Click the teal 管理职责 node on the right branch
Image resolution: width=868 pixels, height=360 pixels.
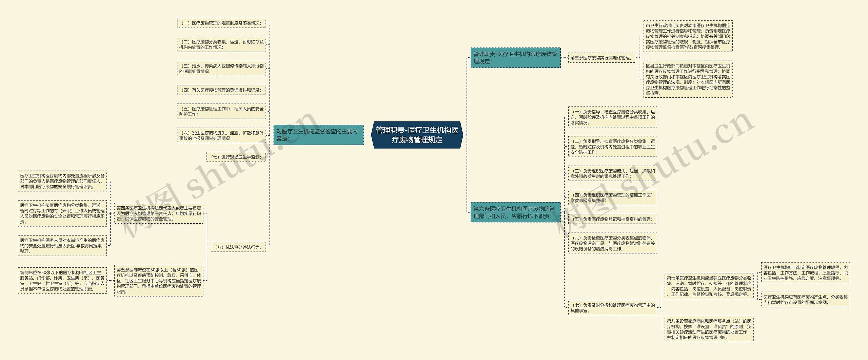515,58
